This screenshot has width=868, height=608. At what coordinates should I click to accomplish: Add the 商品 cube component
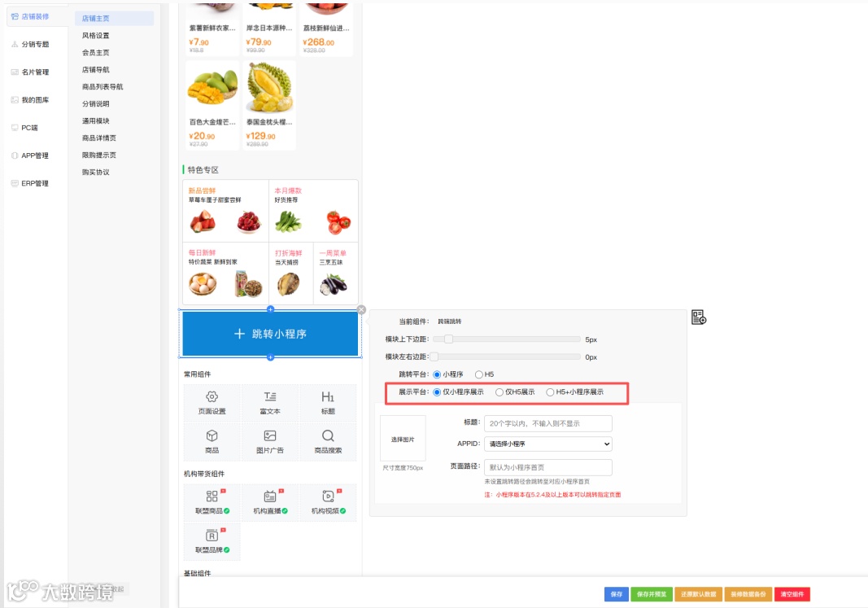tap(212, 441)
